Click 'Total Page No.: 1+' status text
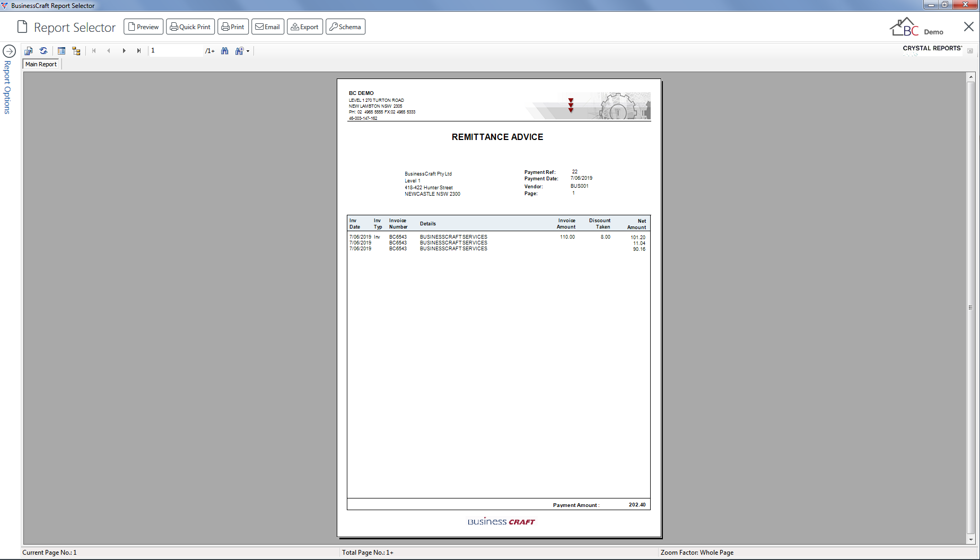This screenshot has width=980, height=560. pos(367,553)
